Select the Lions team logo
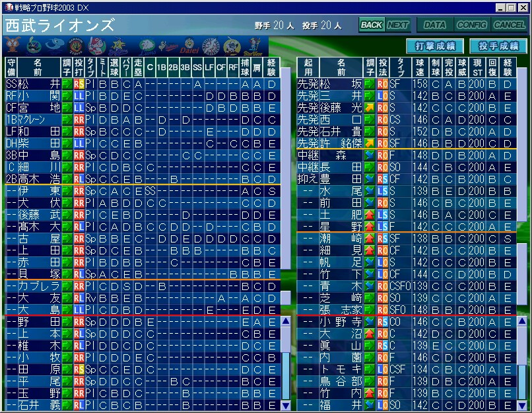The height and width of the screenshot is (413, 532). tap(147, 46)
